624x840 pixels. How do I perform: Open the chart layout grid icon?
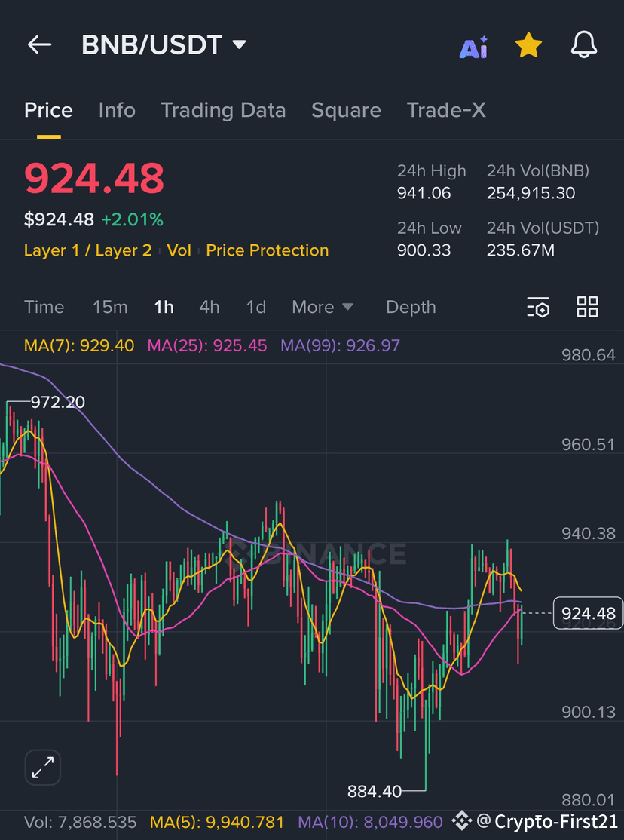[587, 307]
